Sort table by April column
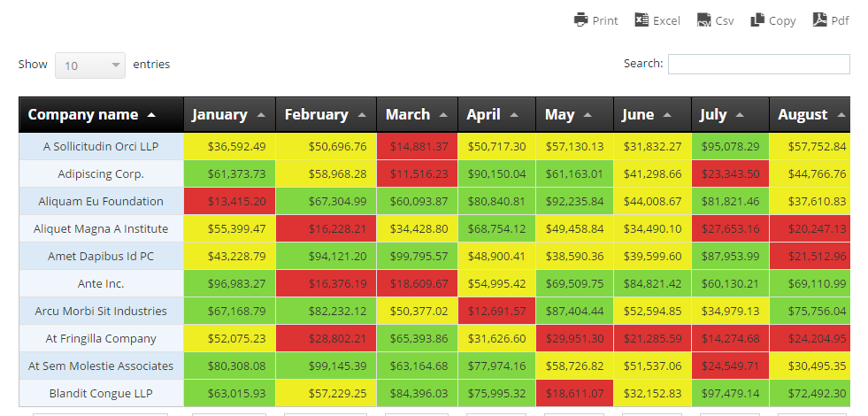Screen dimensions: 868x416 click(495, 114)
